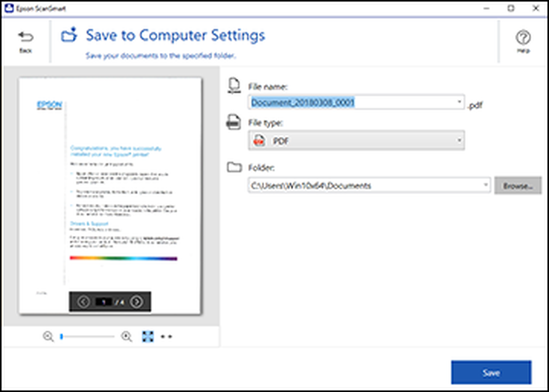Go to next page with the right arrow

click(137, 301)
